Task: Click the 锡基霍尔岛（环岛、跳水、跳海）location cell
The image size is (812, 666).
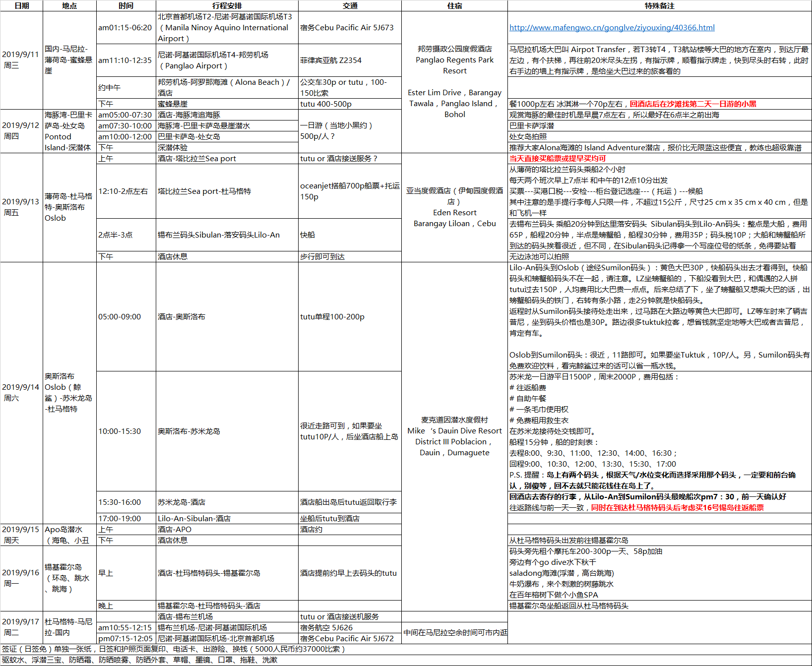Action: (70, 578)
